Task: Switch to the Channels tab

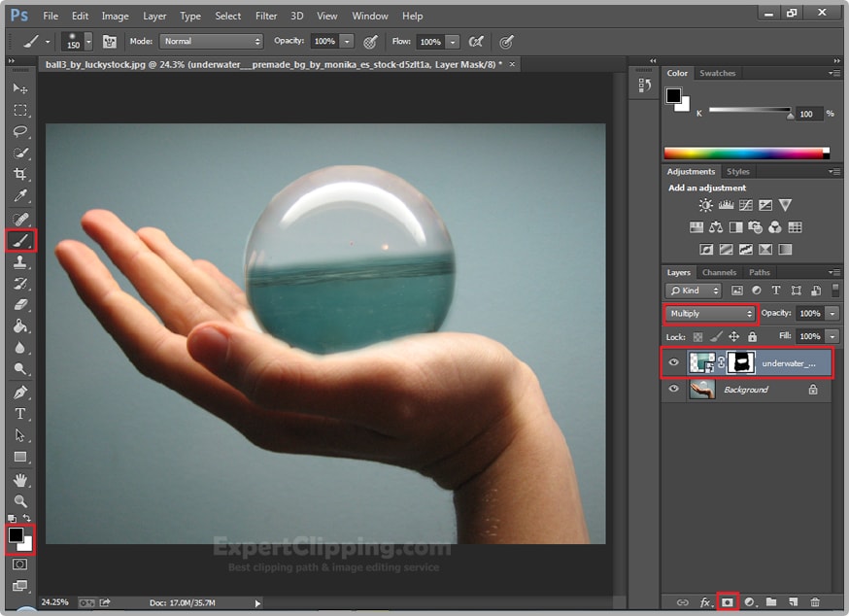Action: click(x=719, y=272)
